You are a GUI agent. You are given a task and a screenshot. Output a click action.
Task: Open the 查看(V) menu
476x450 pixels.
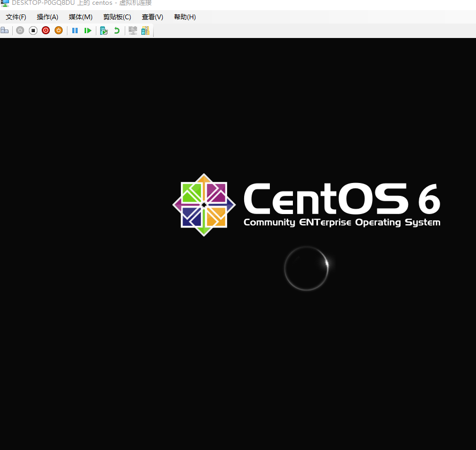152,17
